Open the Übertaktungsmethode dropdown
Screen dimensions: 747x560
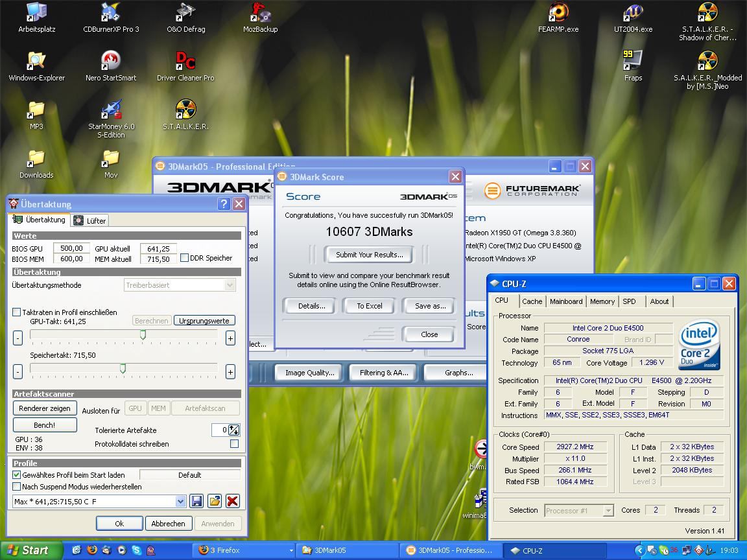(x=180, y=285)
